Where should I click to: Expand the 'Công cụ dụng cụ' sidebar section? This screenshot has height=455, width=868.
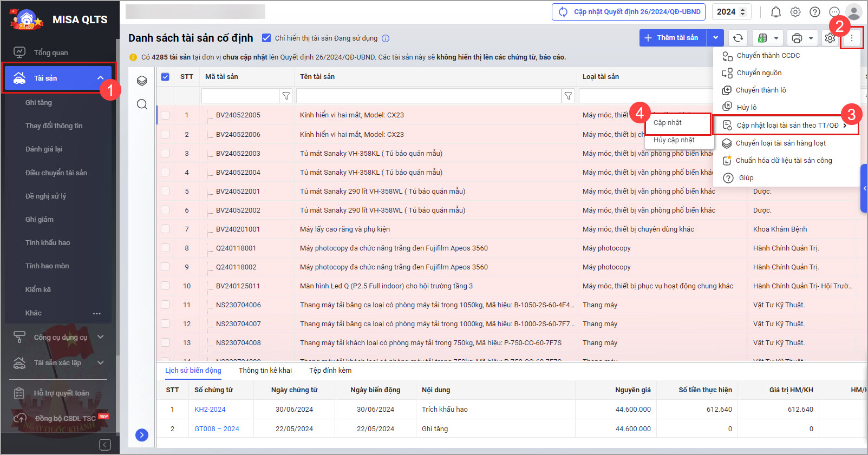pyautogui.click(x=100, y=337)
